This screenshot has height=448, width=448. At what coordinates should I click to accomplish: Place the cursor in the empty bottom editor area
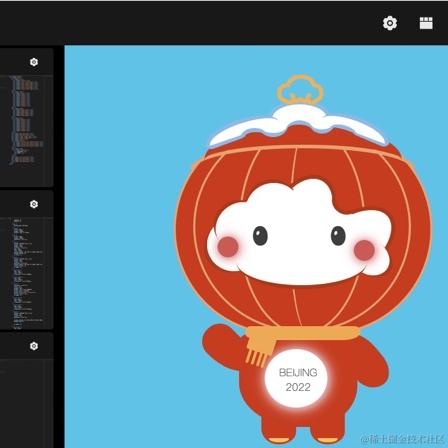26,403
